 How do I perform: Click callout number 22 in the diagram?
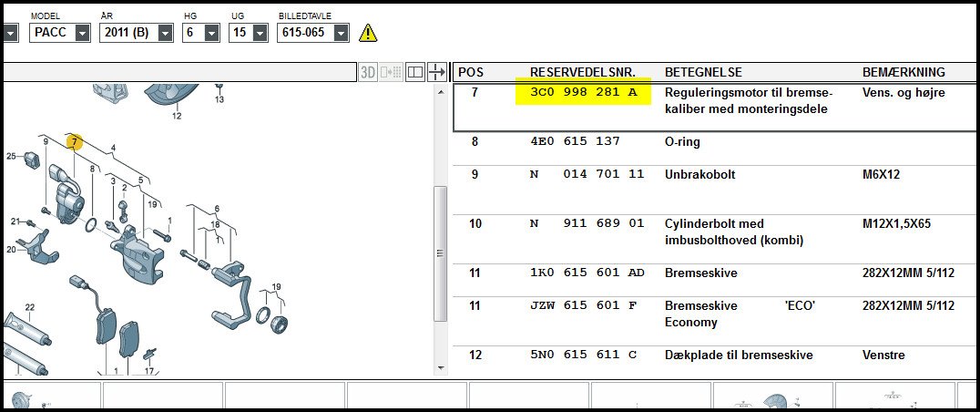click(29, 307)
